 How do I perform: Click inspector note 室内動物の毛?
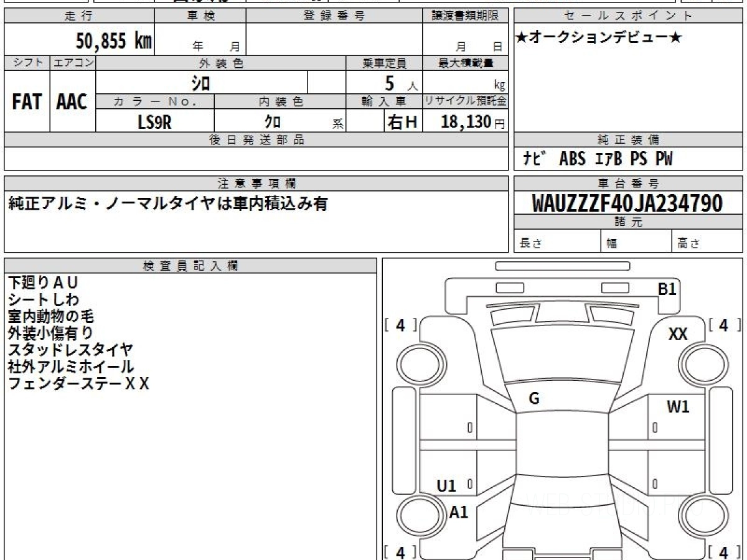tap(51, 316)
